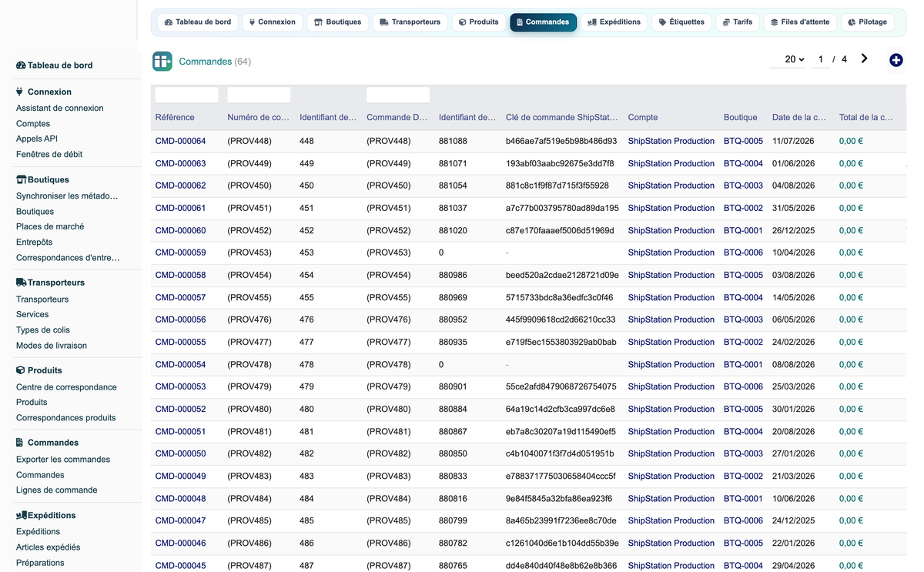
Task: Switch to the Produits top tab
Action: pos(479,22)
